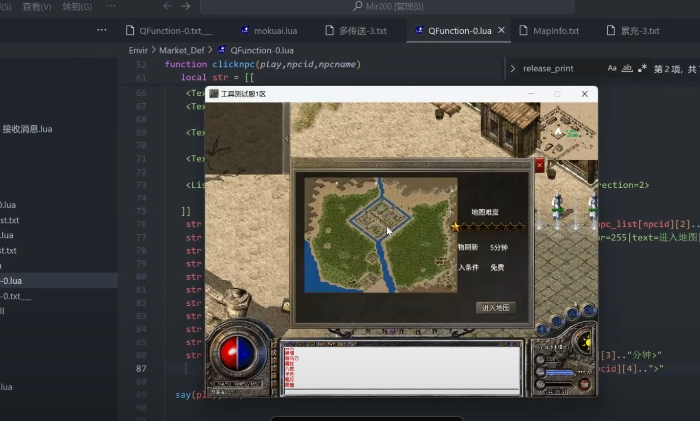Click the red-blue health mana orb

[238, 353]
